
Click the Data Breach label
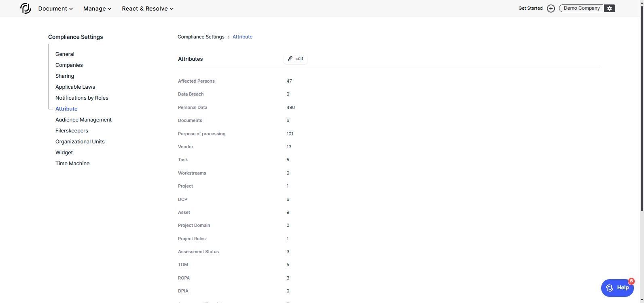[191, 94]
